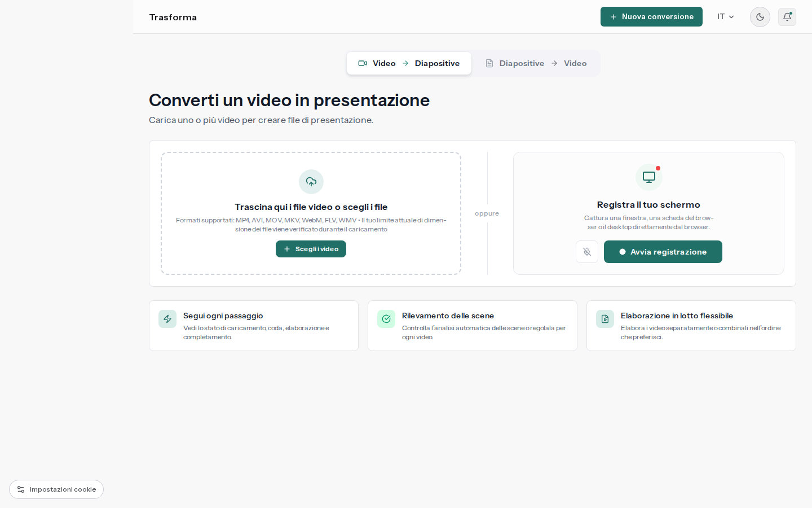
Task: Click the Trasforma logo text
Action: pos(173,17)
